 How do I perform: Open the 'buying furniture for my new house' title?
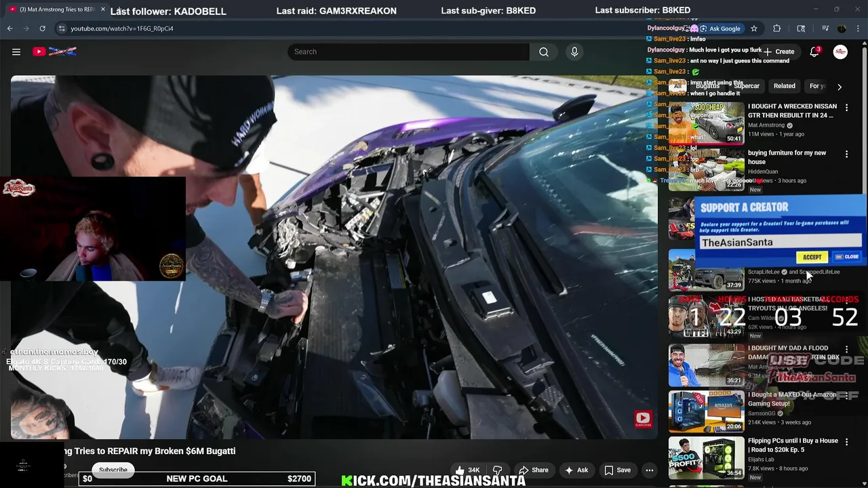[787, 157]
